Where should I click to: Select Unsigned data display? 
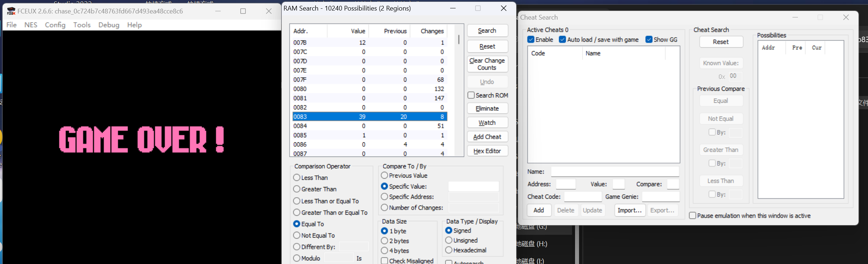pos(461,240)
